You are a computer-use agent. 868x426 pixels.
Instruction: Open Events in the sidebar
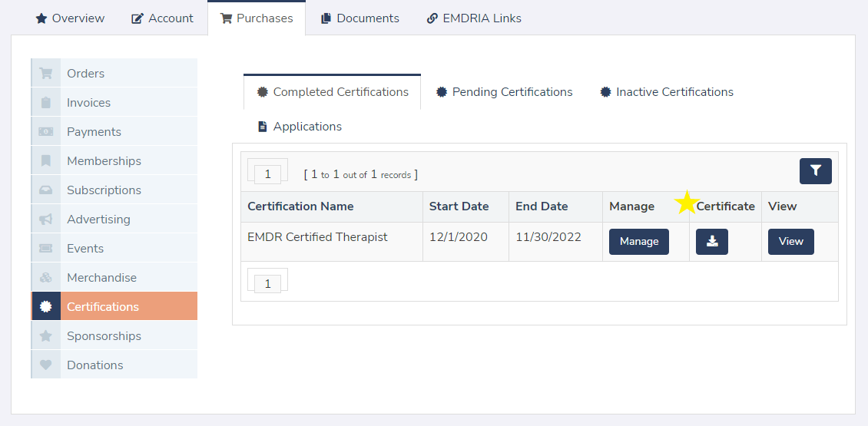[114, 249]
